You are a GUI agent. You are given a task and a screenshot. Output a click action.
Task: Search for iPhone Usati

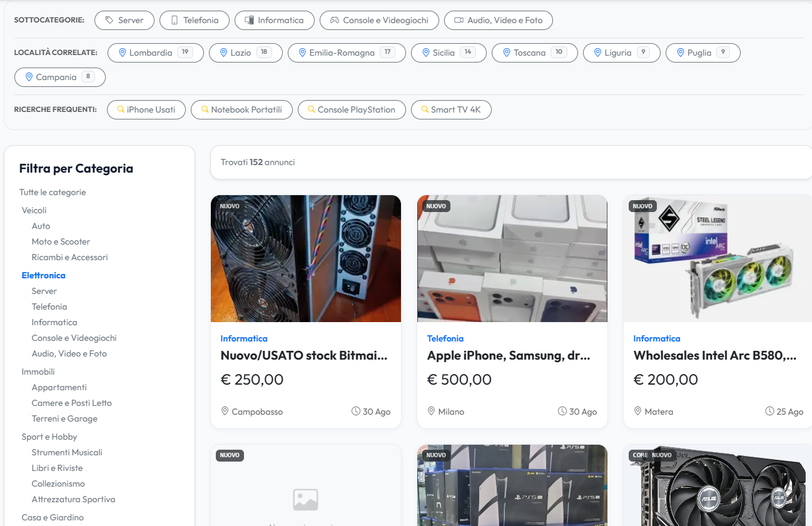(146, 109)
